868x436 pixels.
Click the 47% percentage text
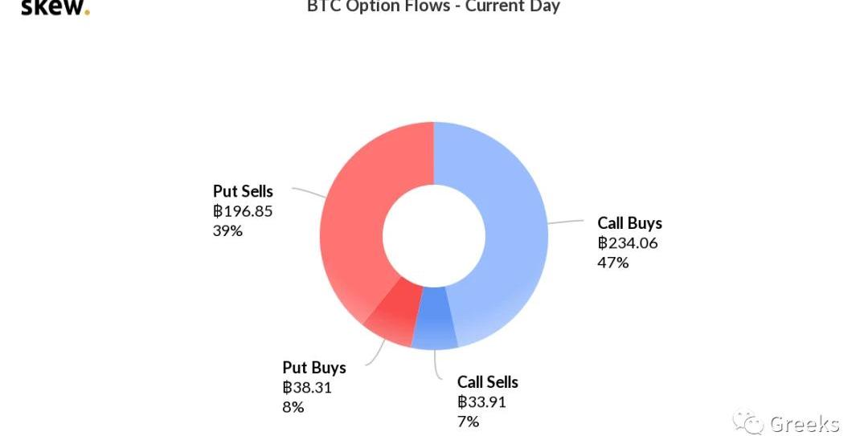[x=612, y=263]
